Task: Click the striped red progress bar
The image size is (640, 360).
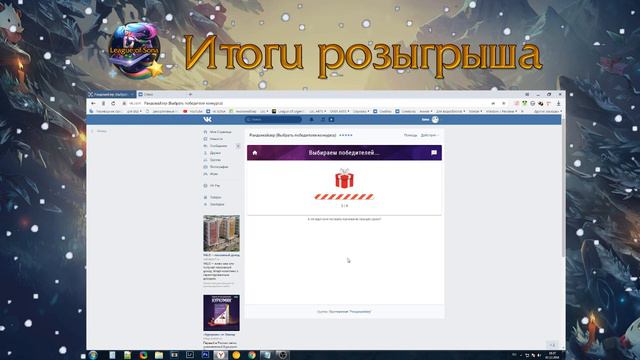Action: (x=344, y=197)
